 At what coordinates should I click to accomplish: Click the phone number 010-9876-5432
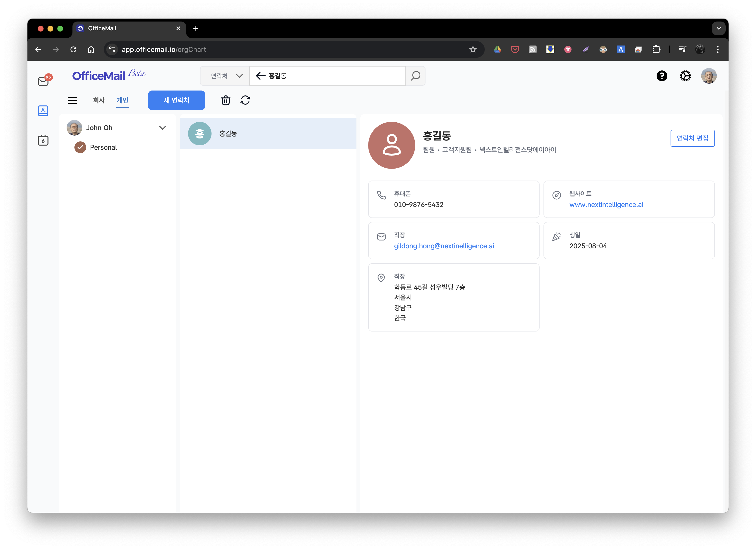(x=418, y=205)
